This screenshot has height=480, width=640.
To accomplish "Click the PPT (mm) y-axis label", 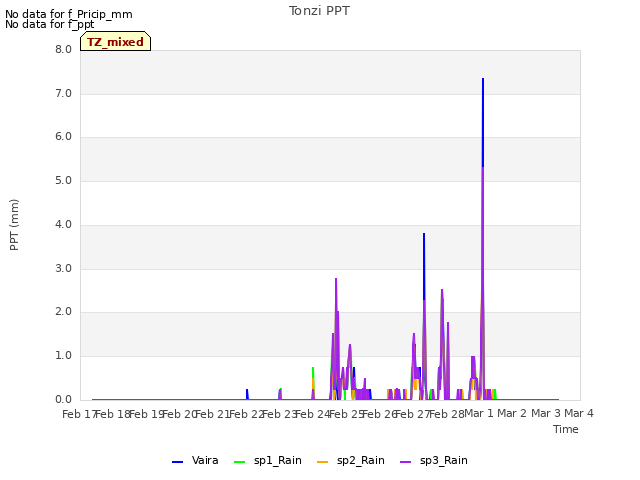I will click(x=14, y=224).
